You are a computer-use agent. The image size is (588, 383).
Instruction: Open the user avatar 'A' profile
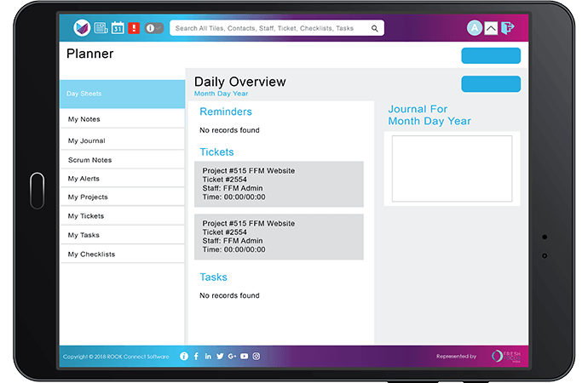[474, 28]
